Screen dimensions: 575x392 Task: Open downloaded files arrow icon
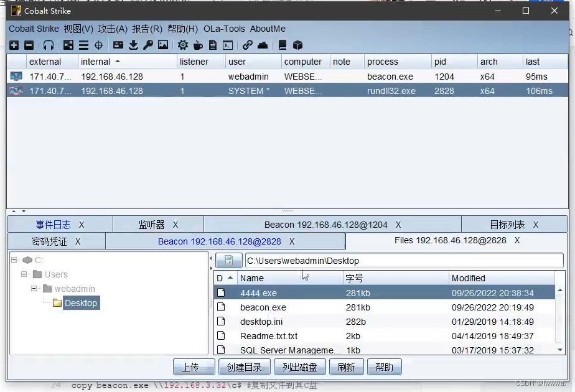tap(133, 45)
